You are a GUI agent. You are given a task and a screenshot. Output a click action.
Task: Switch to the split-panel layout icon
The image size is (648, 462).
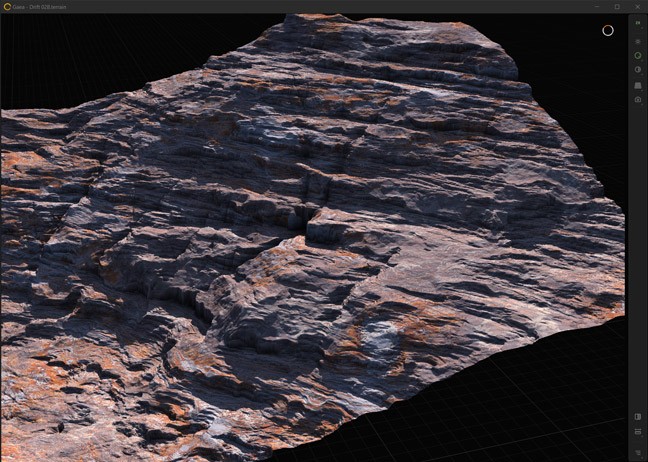638,417
